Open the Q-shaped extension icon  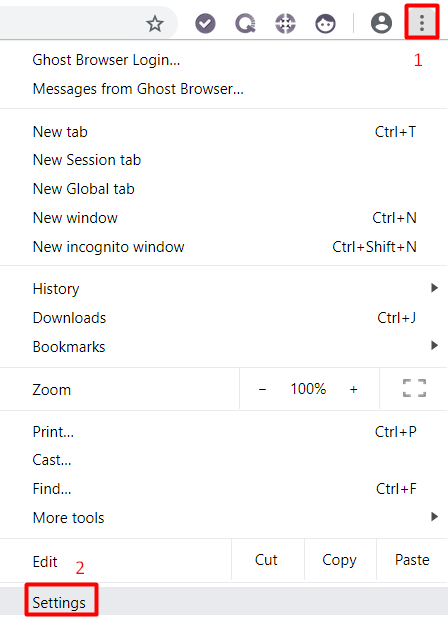coord(245,23)
